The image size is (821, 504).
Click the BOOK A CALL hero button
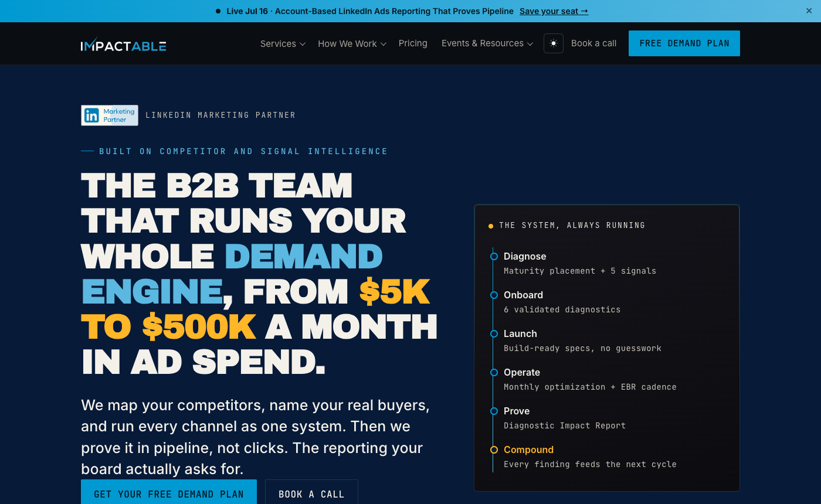(311, 493)
